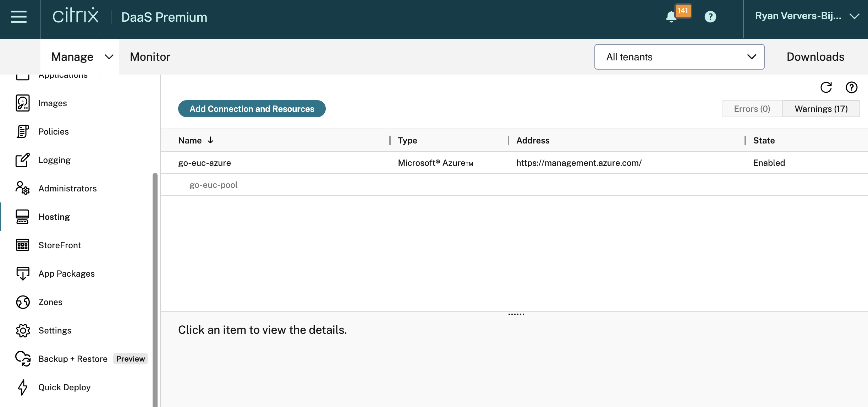Click the sidebar vertical scrollbar
Image resolution: width=868 pixels, height=407 pixels.
[x=155, y=290]
